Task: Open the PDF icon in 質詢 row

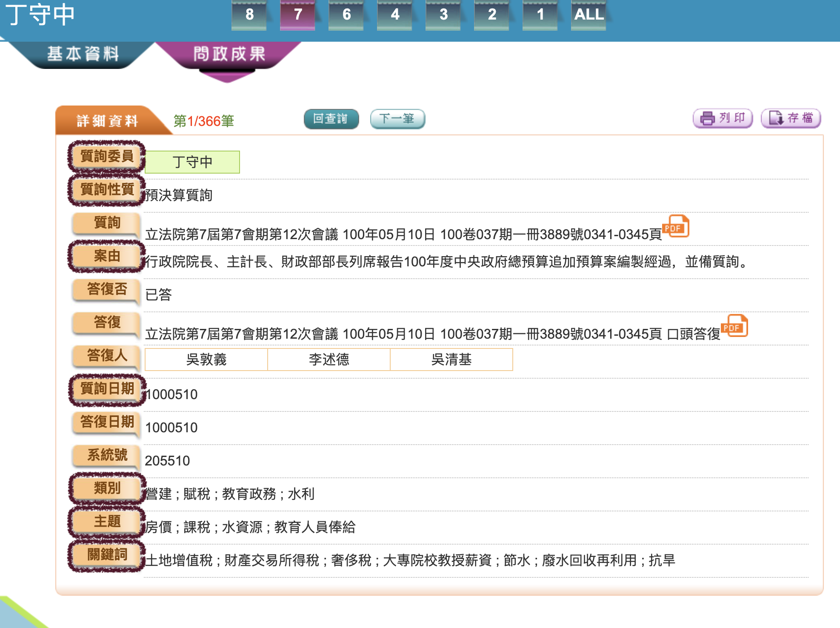Action: click(676, 226)
